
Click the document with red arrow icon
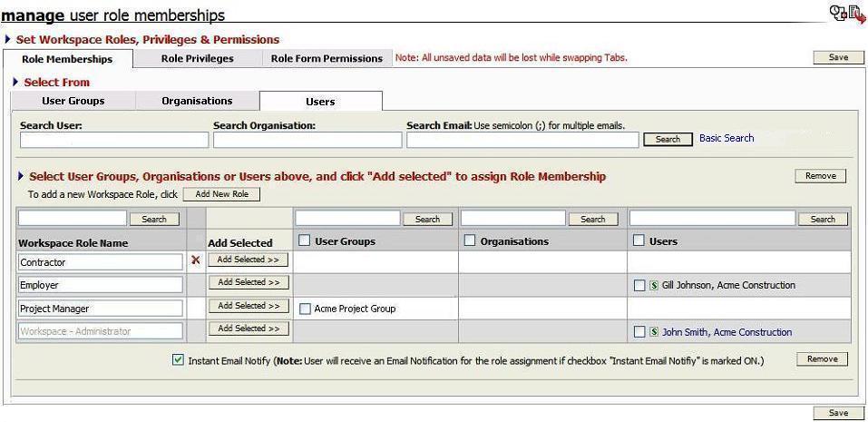[856, 14]
